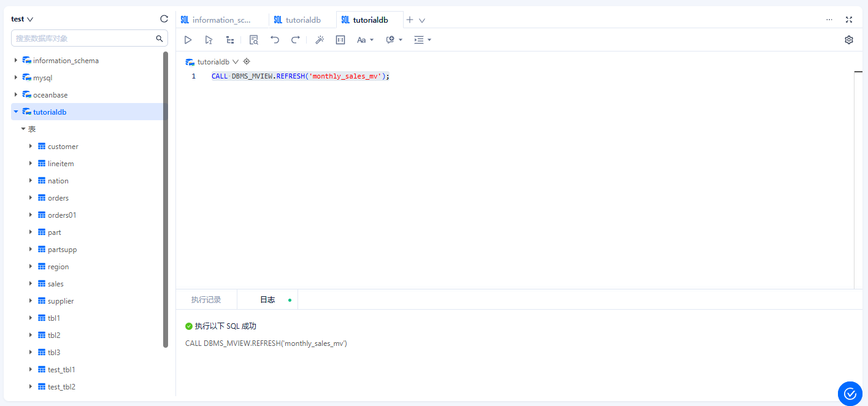Select the supplier table
868x406 pixels.
point(61,301)
